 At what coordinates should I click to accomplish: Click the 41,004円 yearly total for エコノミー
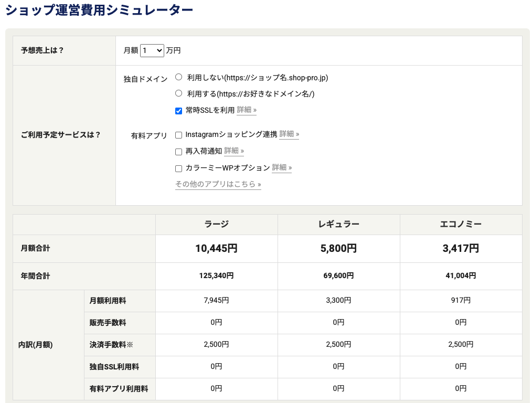click(x=460, y=275)
